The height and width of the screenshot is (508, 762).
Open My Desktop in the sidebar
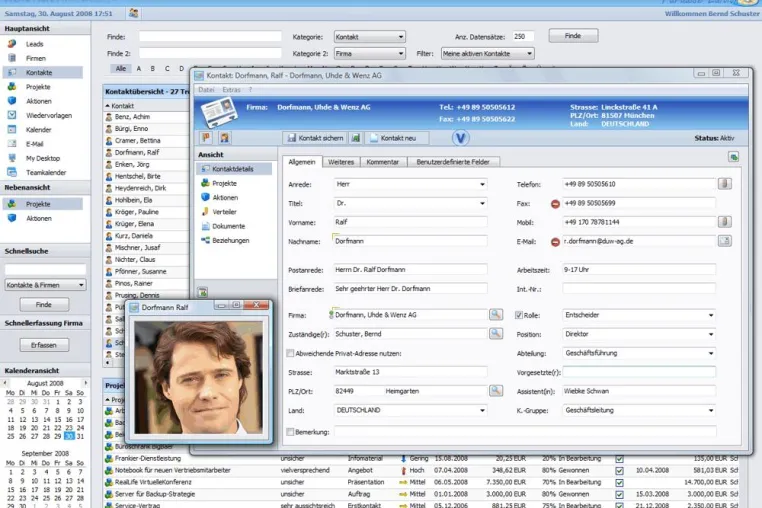click(x=43, y=158)
